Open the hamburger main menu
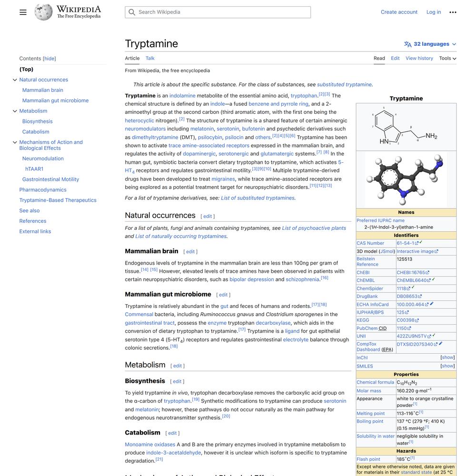The height and width of the screenshot is (476, 476). click(23, 12)
